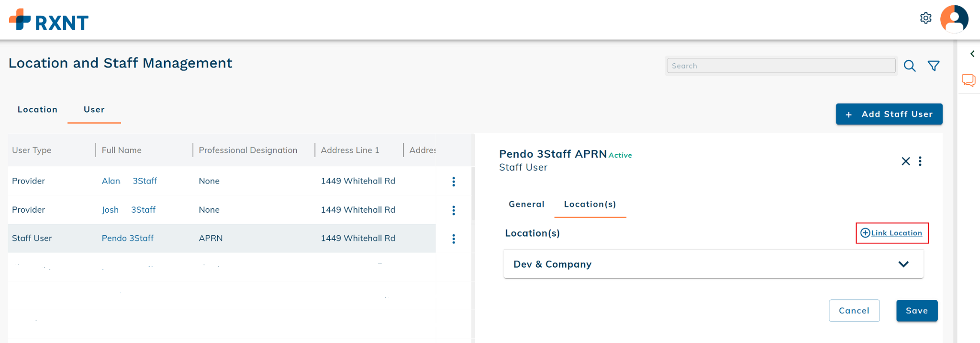Image resolution: width=980 pixels, height=343 pixels.
Task: Open the filter funnel icon
Action: (x=934, y=66)
